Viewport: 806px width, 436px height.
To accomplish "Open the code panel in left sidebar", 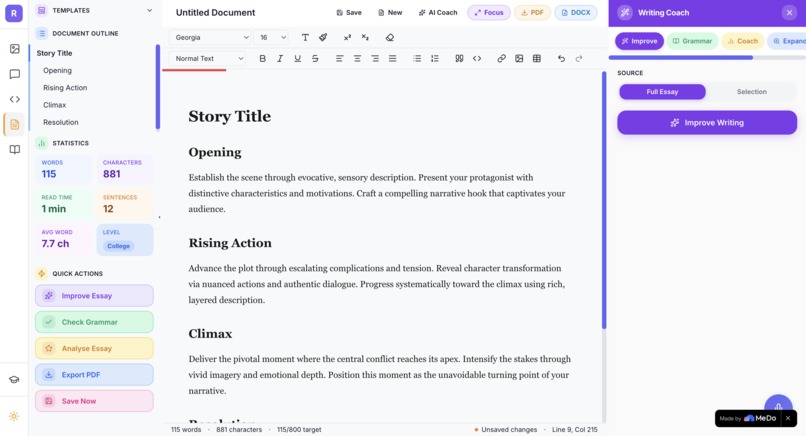I will (x=14, y=99).
